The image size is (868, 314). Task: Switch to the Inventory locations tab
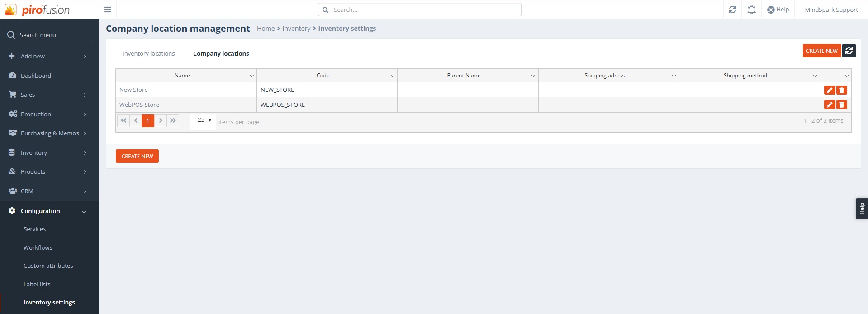coord(148,53)
